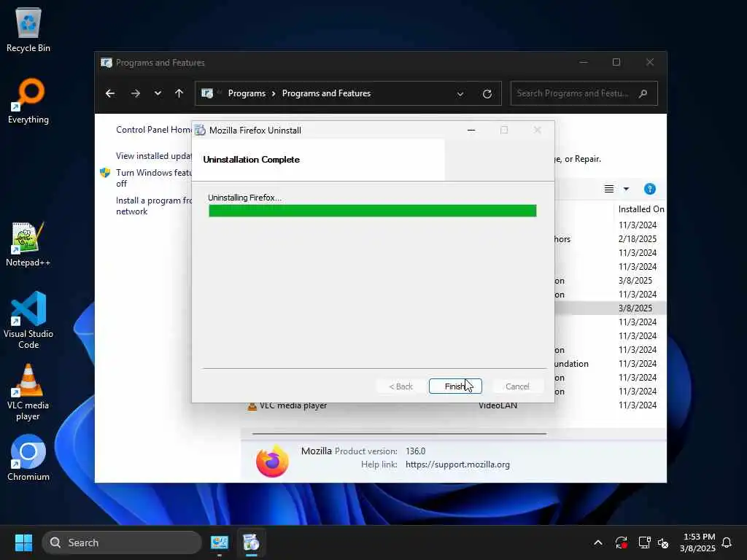Show hidden system tray icons chevron

(598, 542)
